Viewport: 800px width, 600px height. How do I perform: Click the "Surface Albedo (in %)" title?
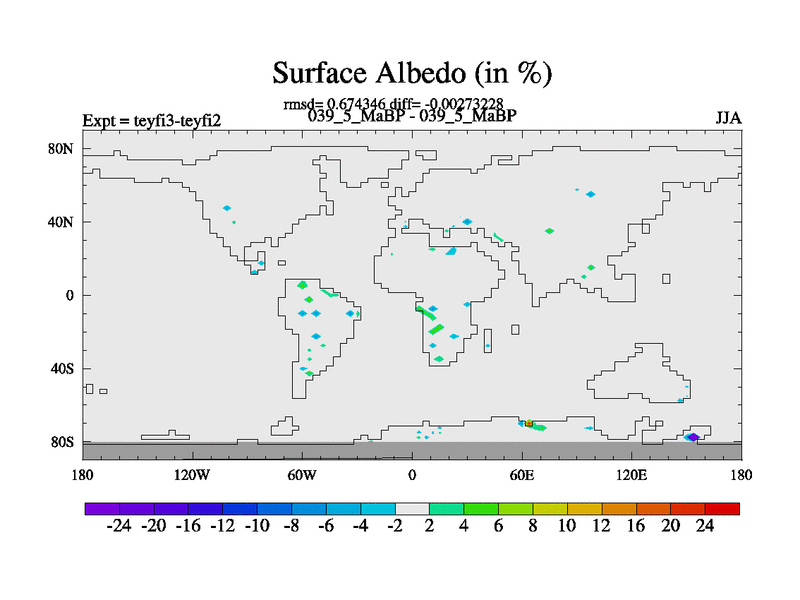pos(412,73)
